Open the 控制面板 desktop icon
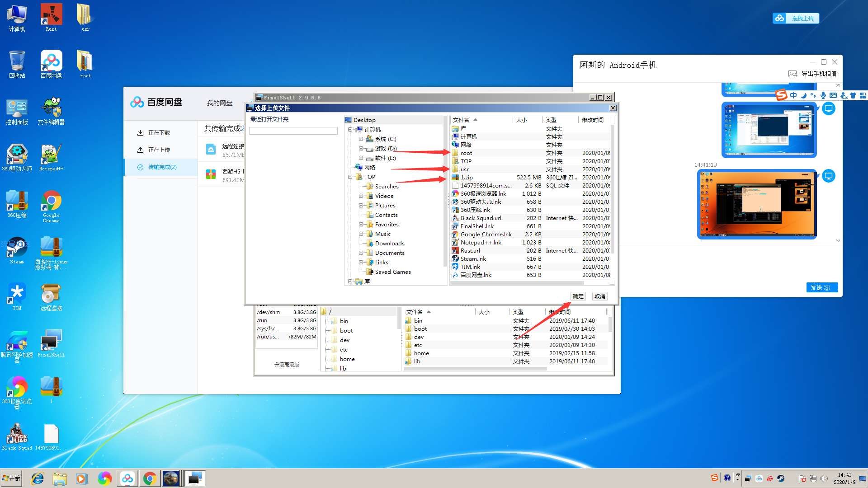Viewport: 868px width, 488px height. pyautogui.click(x=17, y=111)
